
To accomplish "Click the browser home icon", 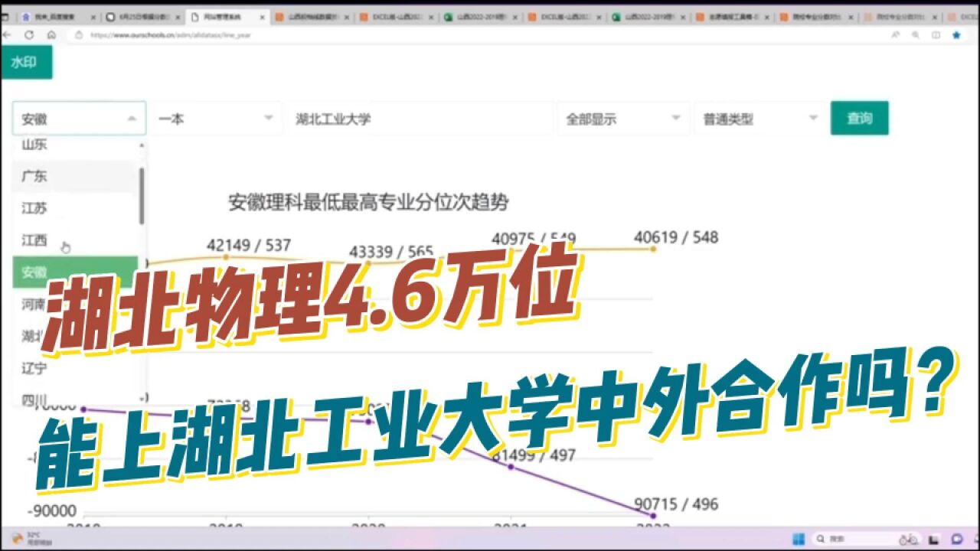I will [x=51, y=34].
